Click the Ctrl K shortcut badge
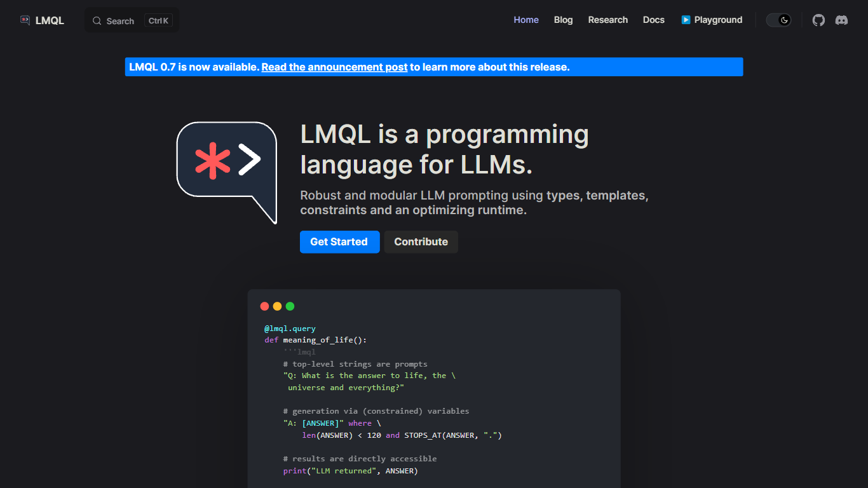 click(158, 20)
